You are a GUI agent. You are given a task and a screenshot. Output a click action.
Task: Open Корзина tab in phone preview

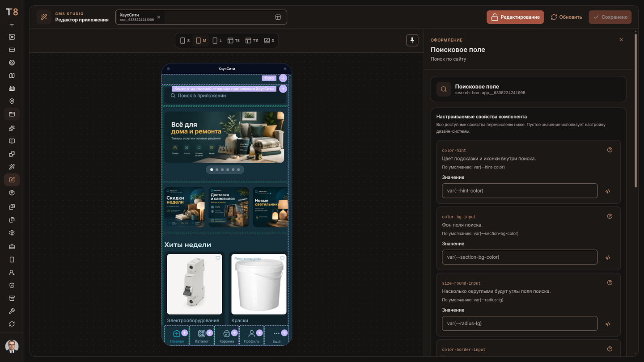[227, 336]
